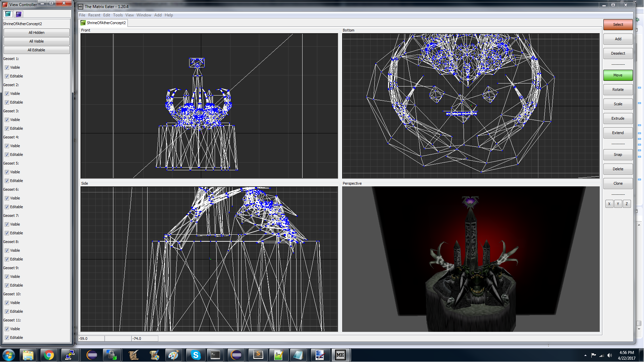
Task: Open the Tools menu
Action: point(118,15)
